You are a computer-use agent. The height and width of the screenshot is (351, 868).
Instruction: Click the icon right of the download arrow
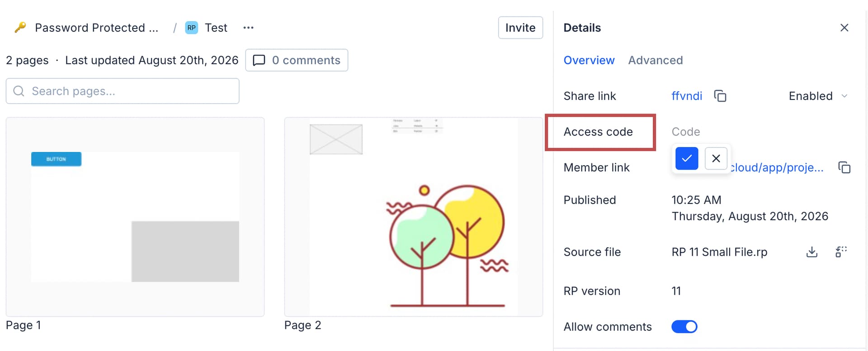pos(841,252)
